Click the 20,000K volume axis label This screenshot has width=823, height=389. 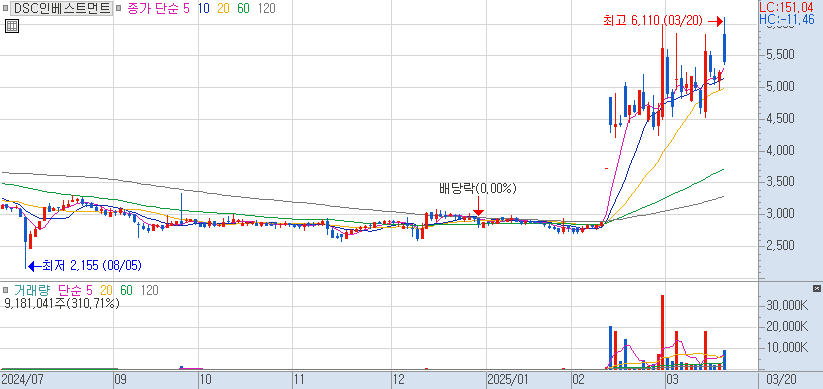pyautogui.click(x=786, y=327)
